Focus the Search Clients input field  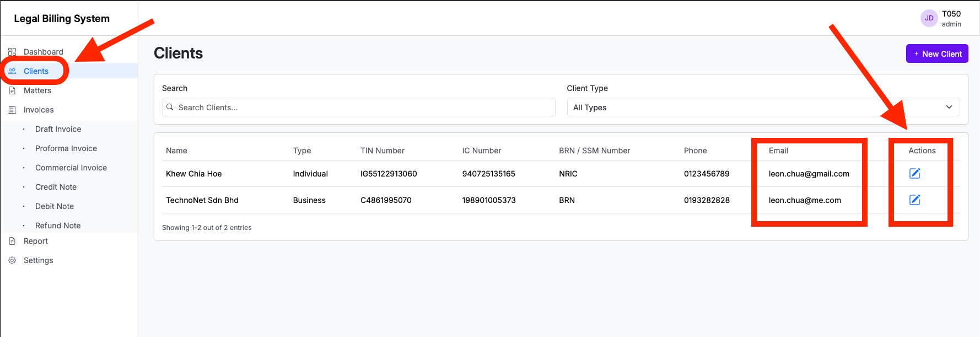(x=358, y=107)
